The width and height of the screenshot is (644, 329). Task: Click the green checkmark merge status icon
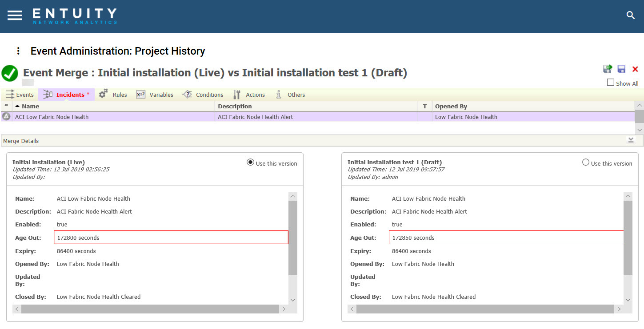[x=10, y=73]
